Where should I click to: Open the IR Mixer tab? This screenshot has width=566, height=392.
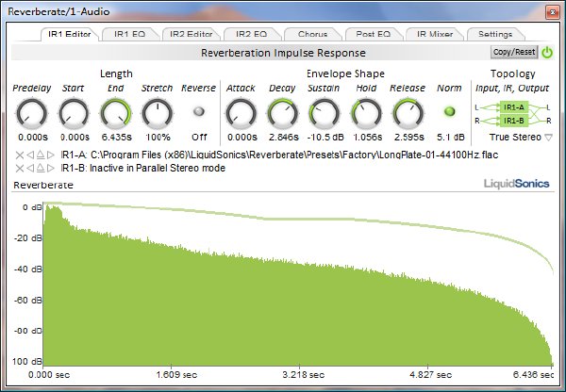point(435,34)
